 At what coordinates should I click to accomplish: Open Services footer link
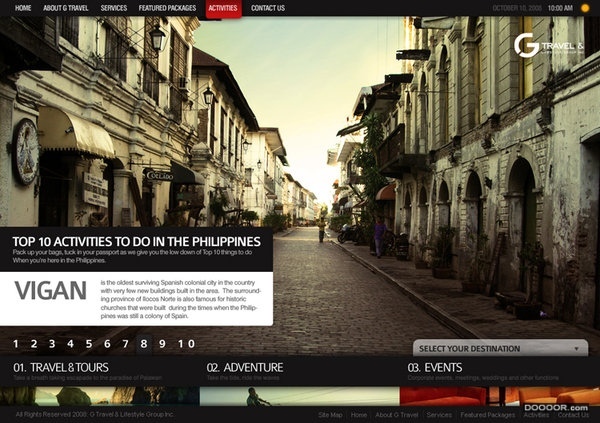(x=439, y=415)
